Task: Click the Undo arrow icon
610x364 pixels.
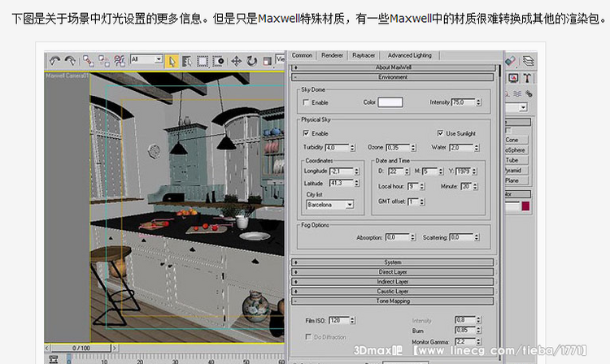Action: coord(55,60)
